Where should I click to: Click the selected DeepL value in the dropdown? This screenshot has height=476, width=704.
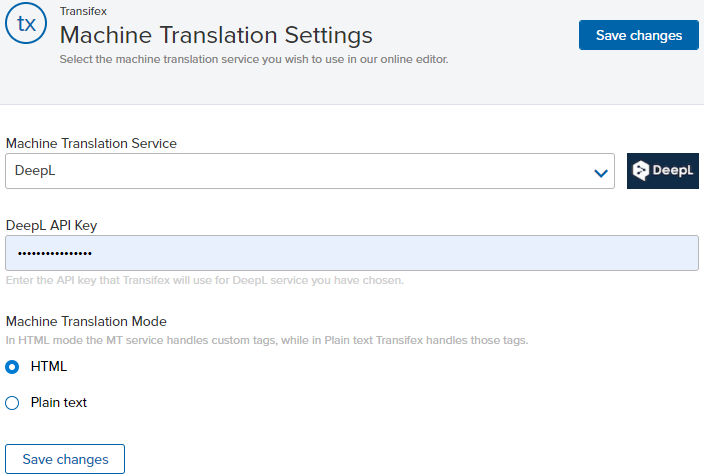(35, 171)
